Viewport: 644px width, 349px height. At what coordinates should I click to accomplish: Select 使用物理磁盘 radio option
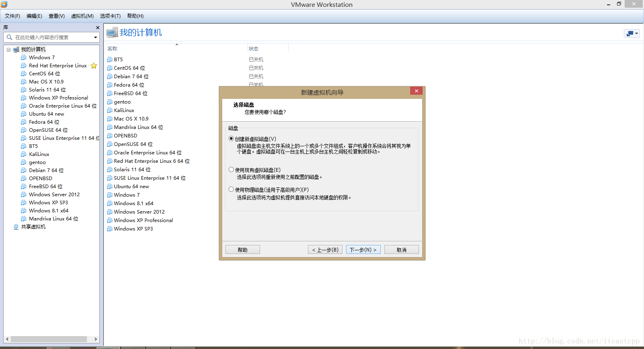(x=231, y=189)
